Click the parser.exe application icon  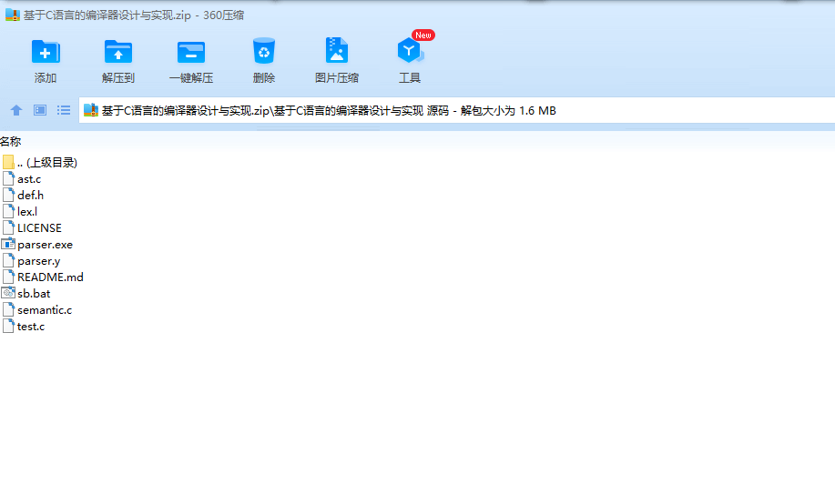pos(8,245)
